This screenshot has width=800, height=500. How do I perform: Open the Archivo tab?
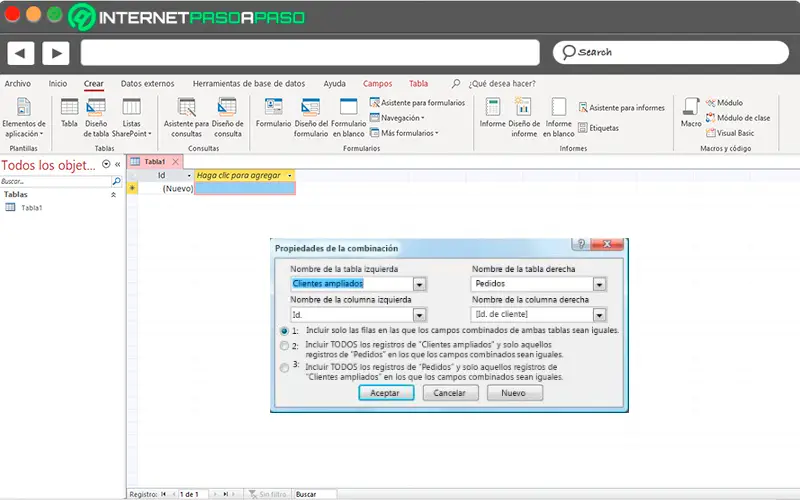(17, 84)
